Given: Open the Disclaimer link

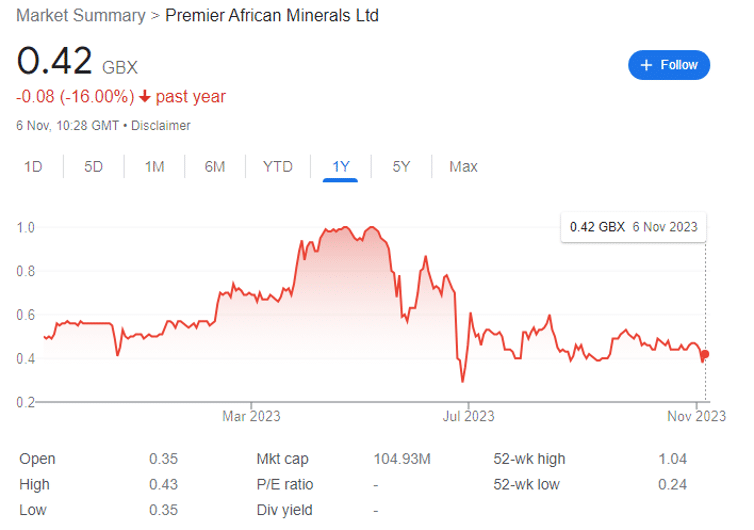Looking at the screenshot, I should pos(161,126).
